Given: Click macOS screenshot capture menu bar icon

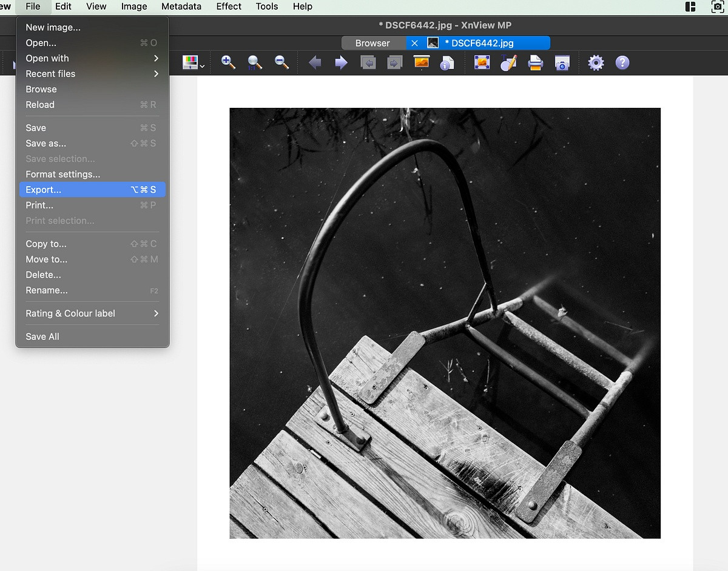Looking at the screenshot, I should pyautogui.click(x=718, y=7).
